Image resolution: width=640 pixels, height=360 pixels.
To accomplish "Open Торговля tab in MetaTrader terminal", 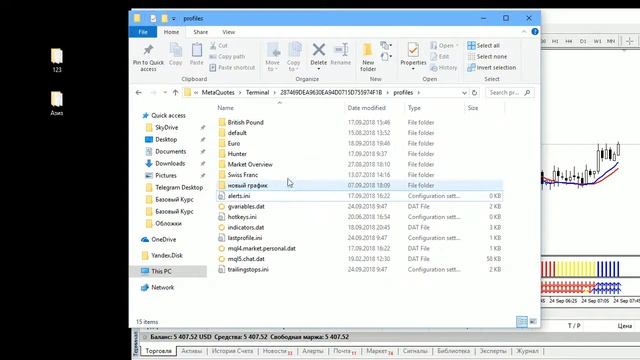I will 158,351.
